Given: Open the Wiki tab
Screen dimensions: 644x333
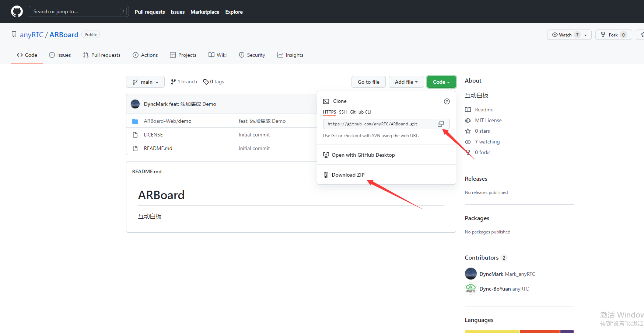Looking at the screenshot, I should click(217, 55).
